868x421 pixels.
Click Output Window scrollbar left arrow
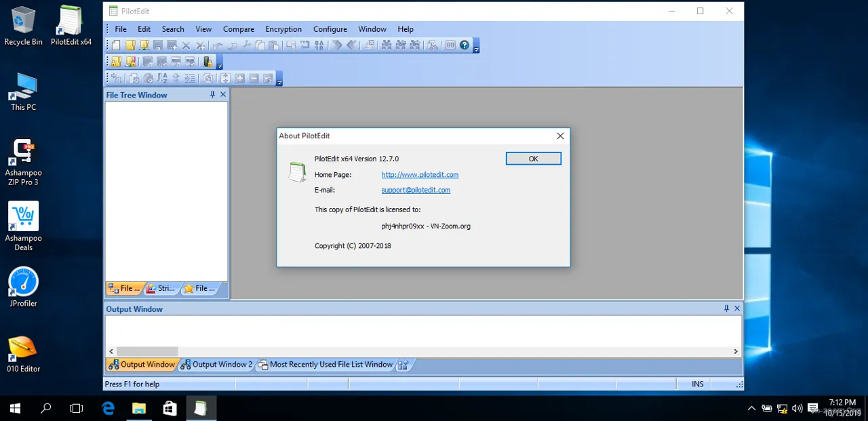[x=112, y=352]
